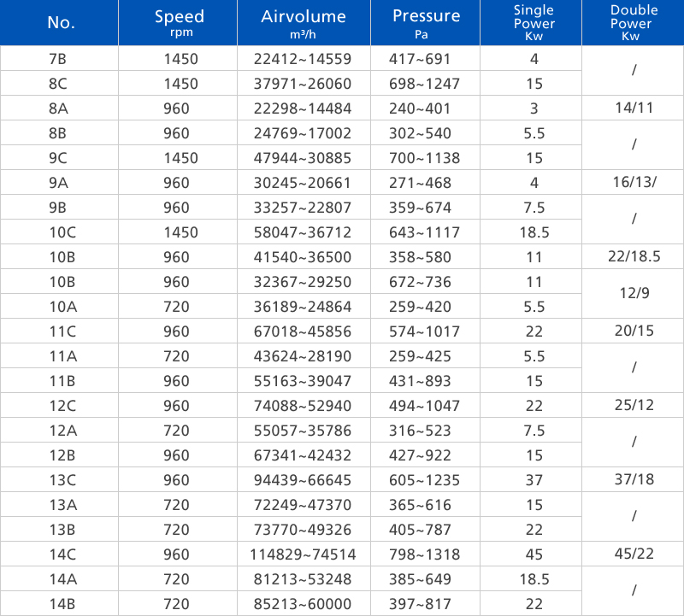Viewport: 684px width, 616px height.
Task: Click airvolume cell 114829~74514
Action: point(304,554)
